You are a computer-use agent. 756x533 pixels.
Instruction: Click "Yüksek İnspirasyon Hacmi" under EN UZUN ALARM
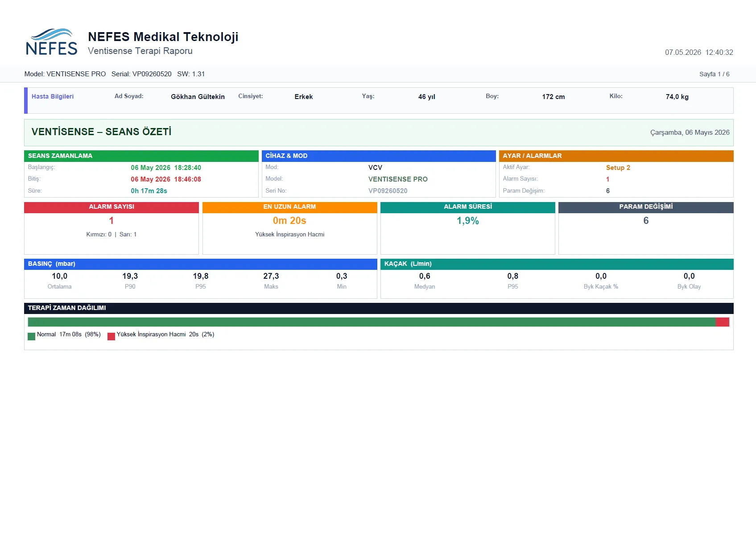(x=289, y=235)
